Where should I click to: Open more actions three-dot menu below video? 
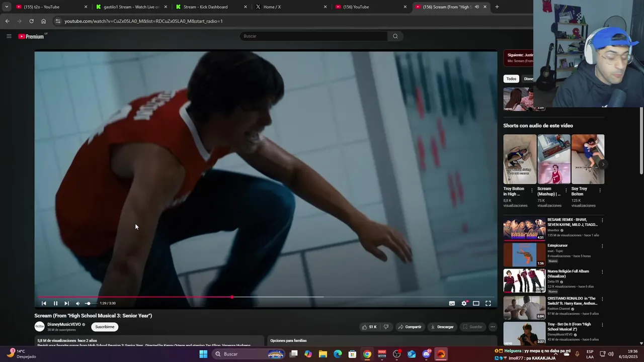[493, 327]
